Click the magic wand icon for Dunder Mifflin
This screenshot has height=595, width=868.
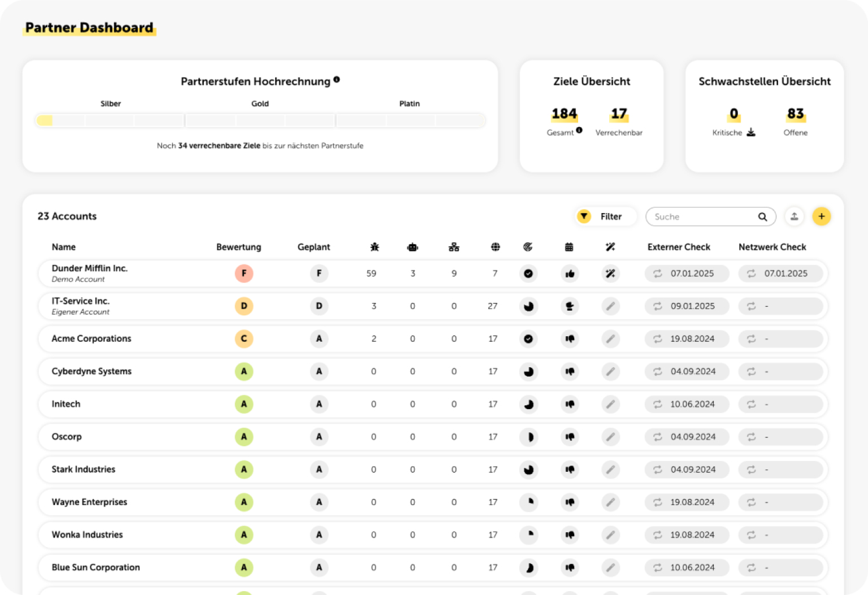click(610, 273)
